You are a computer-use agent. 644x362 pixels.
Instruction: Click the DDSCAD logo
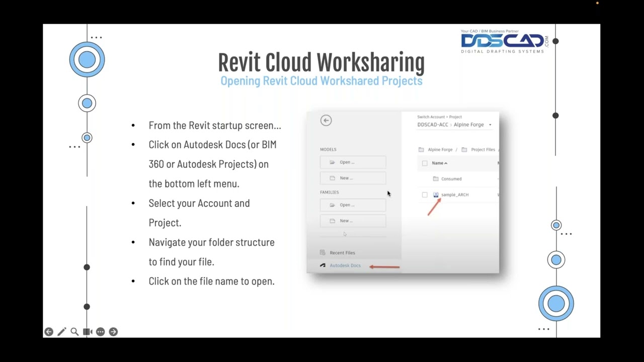pyautogui.click(x=505, y=41)
